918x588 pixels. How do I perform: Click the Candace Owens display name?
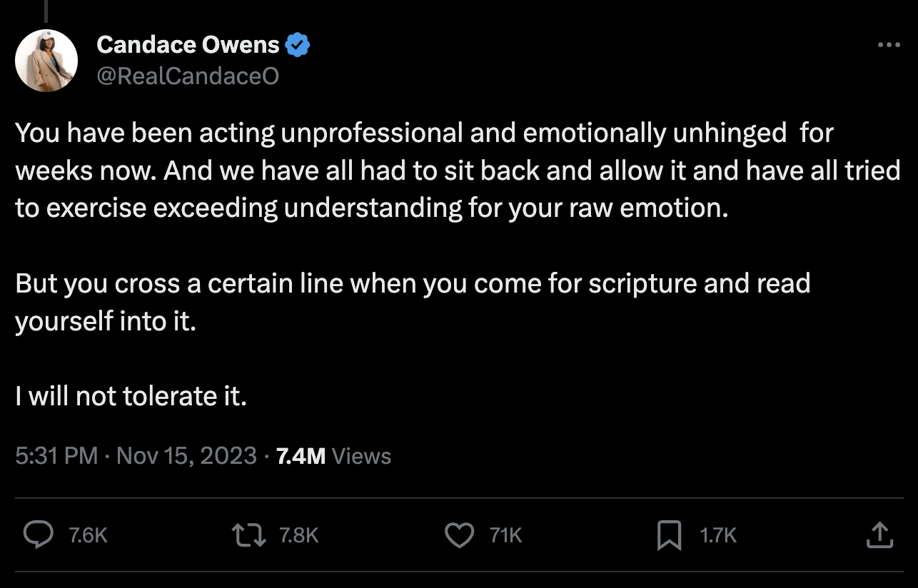click(188, 45)
